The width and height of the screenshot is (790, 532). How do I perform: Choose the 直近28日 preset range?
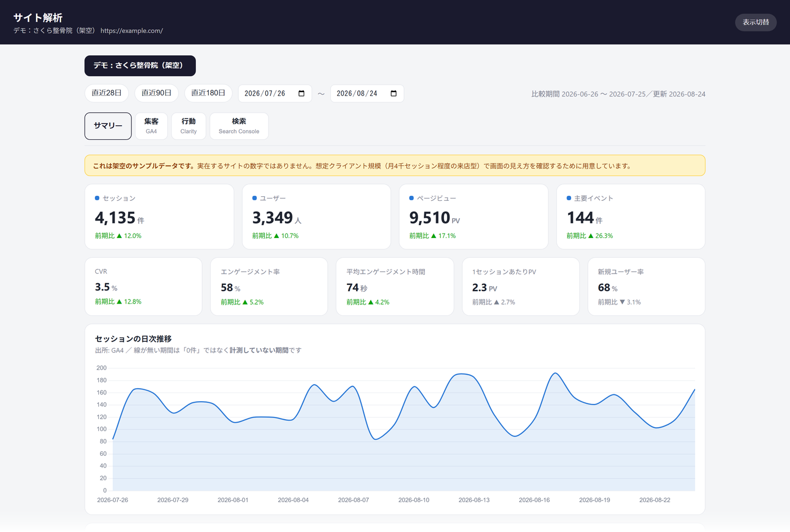107,93
